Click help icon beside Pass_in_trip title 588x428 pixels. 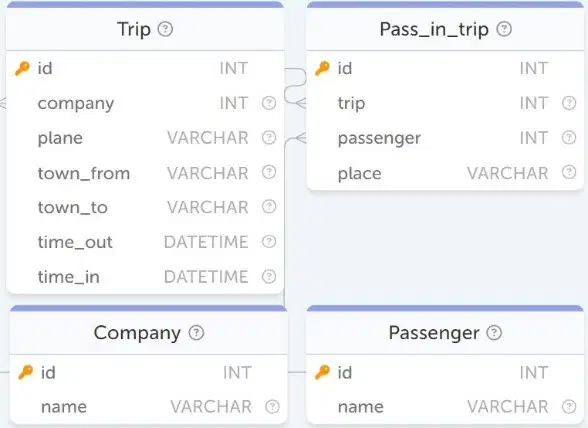pos(504,29)
